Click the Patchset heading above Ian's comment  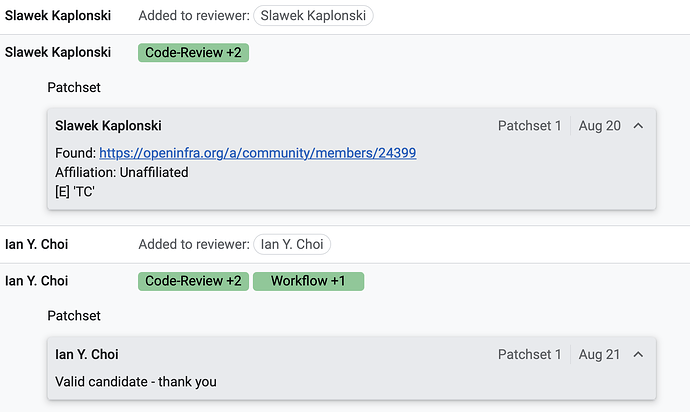[74, 316]
